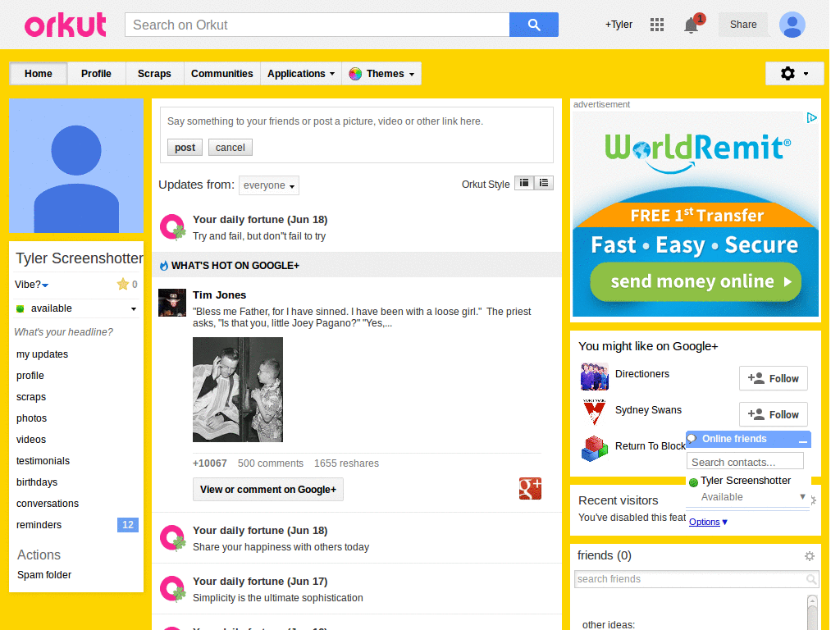The width and height of the screenshot is (840, 630).
Task: Open the Scraps tab
Action: point(154,73)
